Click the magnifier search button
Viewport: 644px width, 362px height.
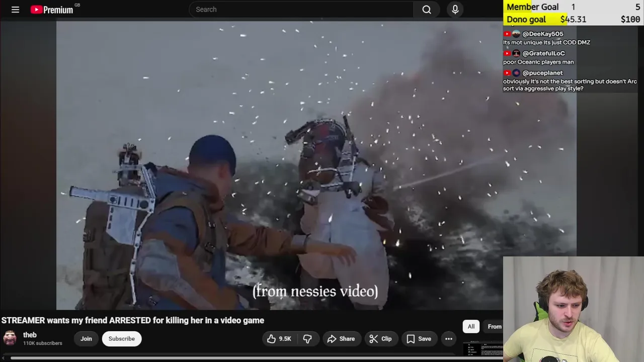coord(427,10)
